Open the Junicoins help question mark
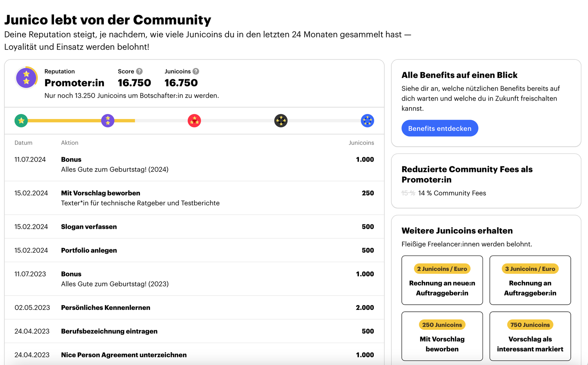 point(196,71)
